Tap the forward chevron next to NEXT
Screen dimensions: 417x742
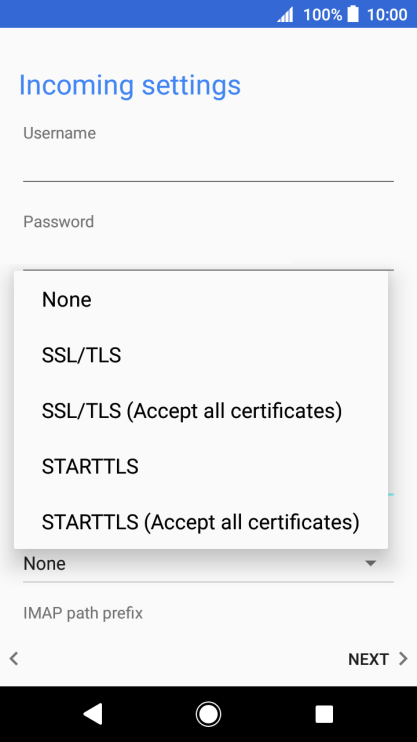click(x=403, y=659)
